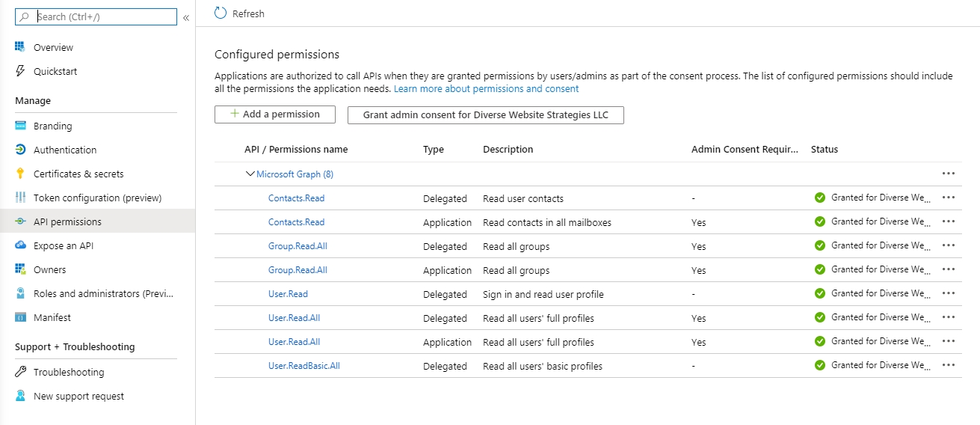Click the Expose an API cloud icon
The width and height of the screenshot is (980, 425).
coord(20,245)
